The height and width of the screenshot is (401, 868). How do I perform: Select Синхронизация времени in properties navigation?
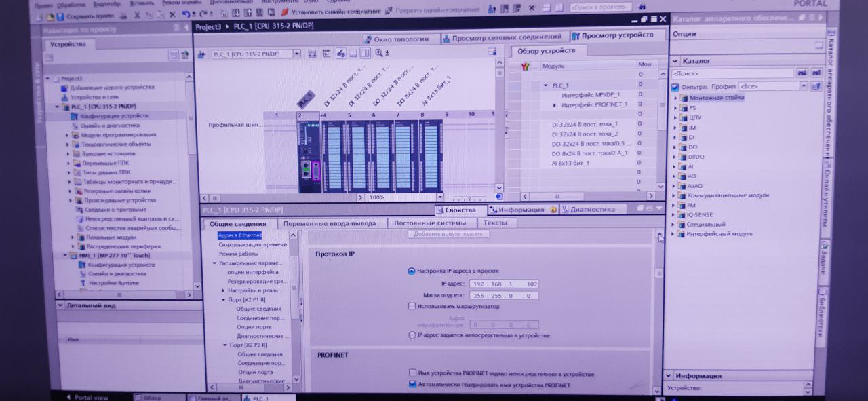click(252, 244)
